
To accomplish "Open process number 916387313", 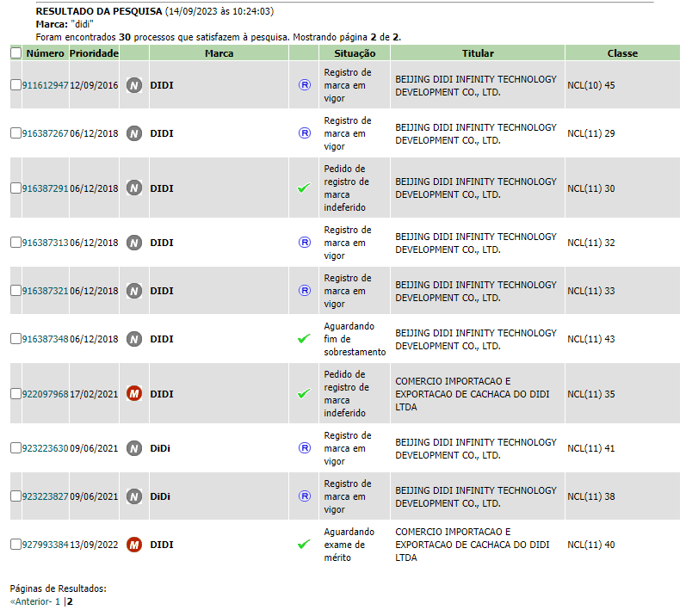I will 46,243.
